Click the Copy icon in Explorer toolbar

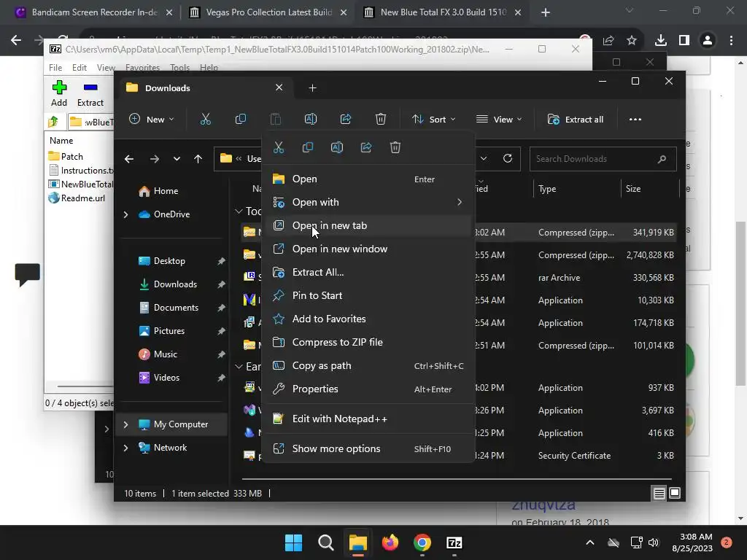(x=241, y=119)
